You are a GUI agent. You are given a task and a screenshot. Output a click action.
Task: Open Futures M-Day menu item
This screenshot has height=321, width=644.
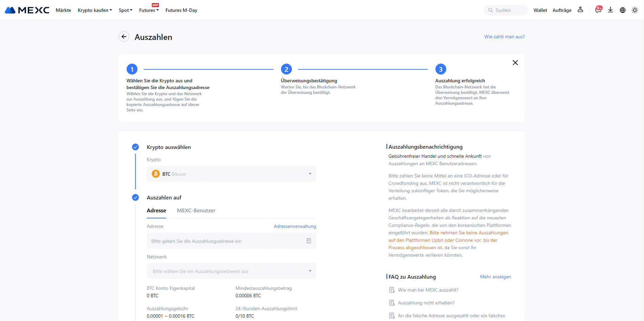coord(181,10)
